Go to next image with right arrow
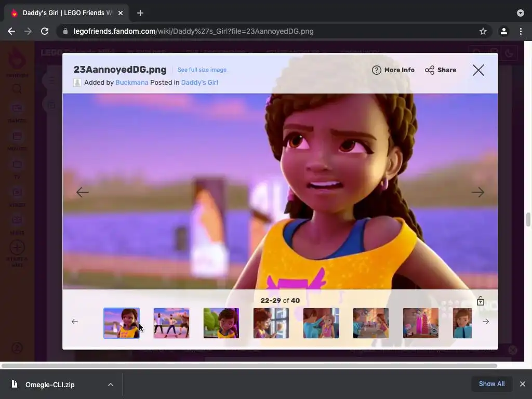Screen dimensions: 532x399 (478, 192)
